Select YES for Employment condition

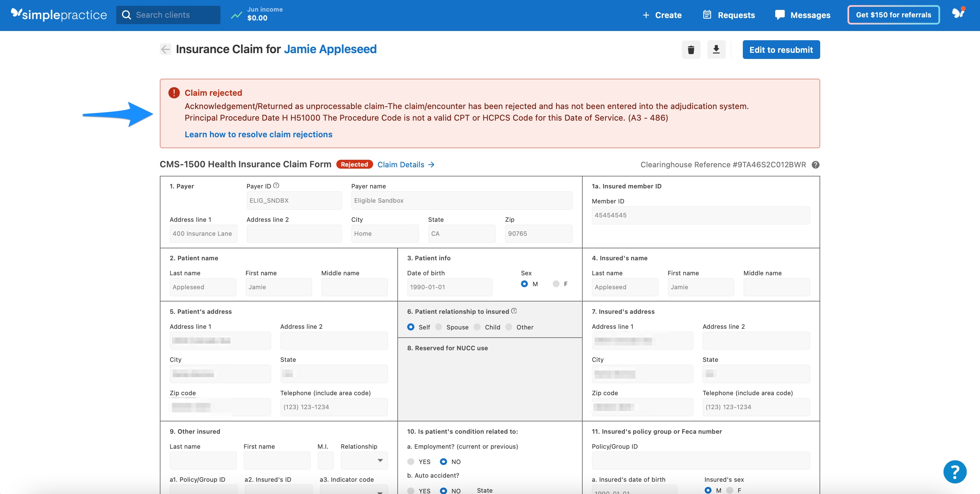[411, 462]
